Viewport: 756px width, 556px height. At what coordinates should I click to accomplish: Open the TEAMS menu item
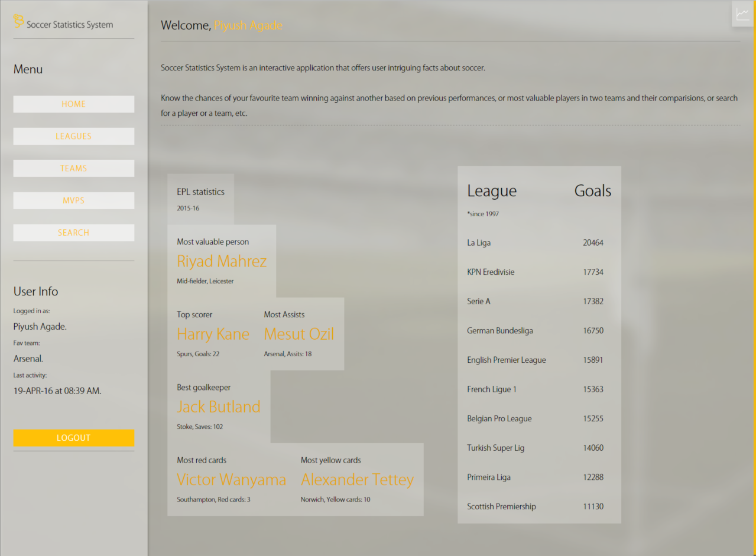pos(74,168)
